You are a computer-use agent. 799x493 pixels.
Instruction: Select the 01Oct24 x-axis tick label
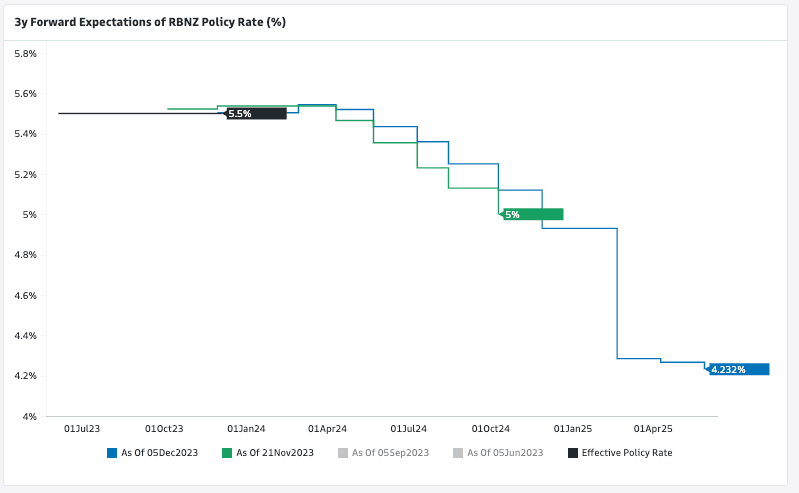click(x=491, y=428)
